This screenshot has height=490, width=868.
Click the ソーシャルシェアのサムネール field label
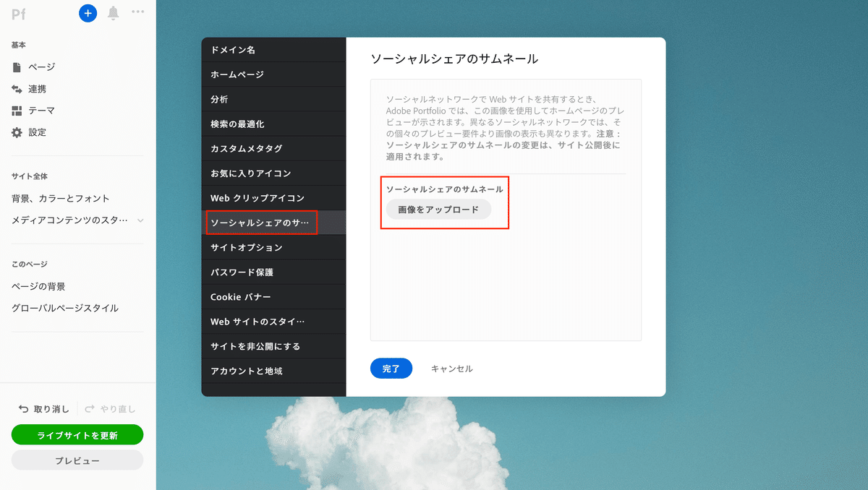click(444, 189)
